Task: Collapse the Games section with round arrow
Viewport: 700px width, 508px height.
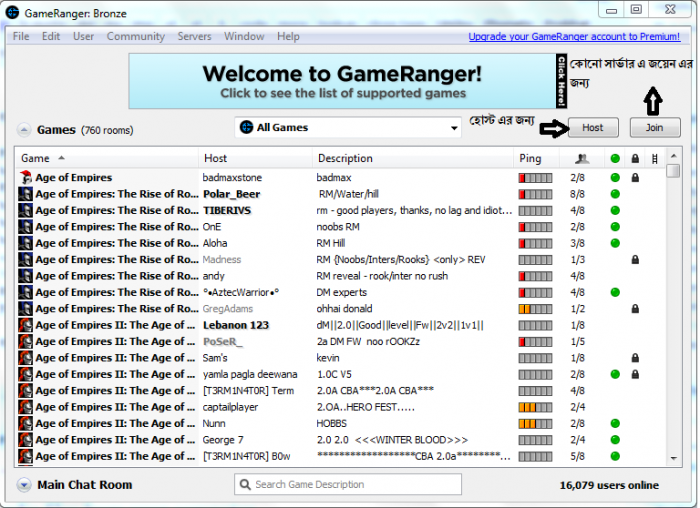Action: 24,130
